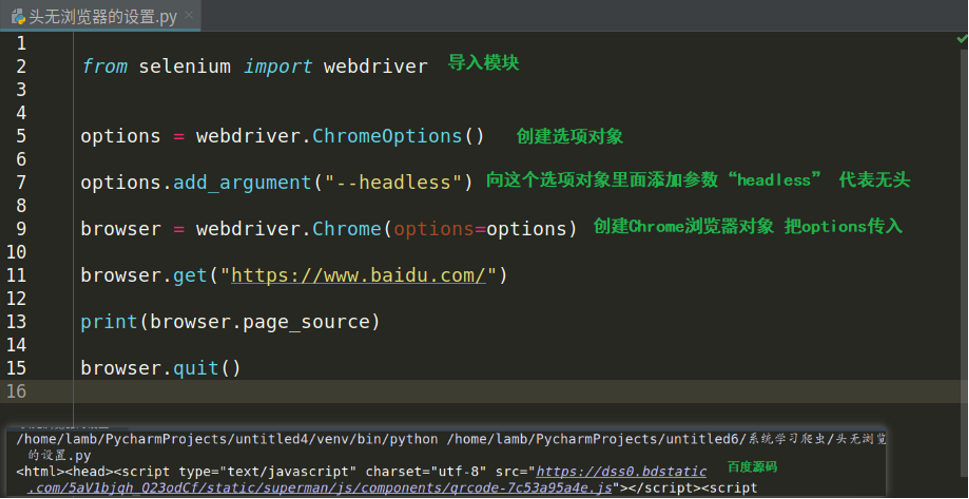This screenshot has height=499, width=969.
Task: Click the 'get' method on line 11
Action: click(190, 275)
